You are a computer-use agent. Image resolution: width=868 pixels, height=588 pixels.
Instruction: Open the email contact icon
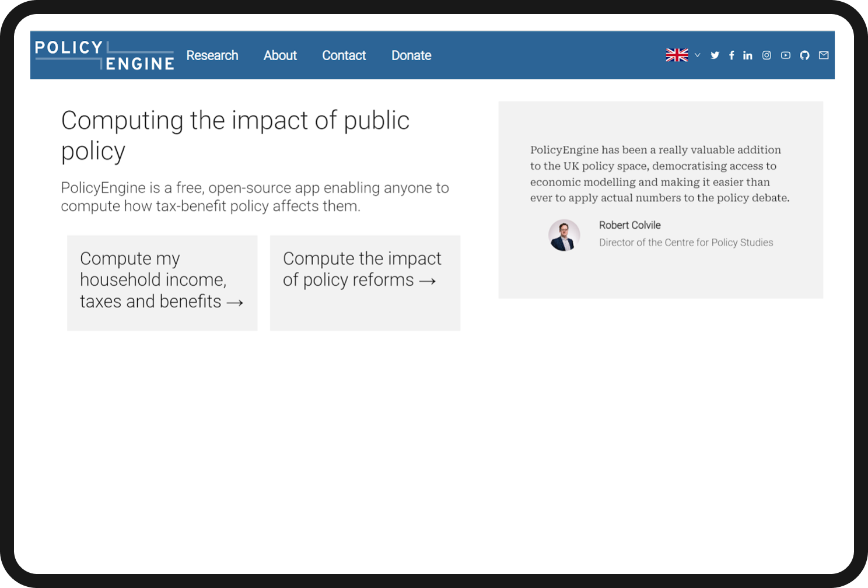click(824, 55)
